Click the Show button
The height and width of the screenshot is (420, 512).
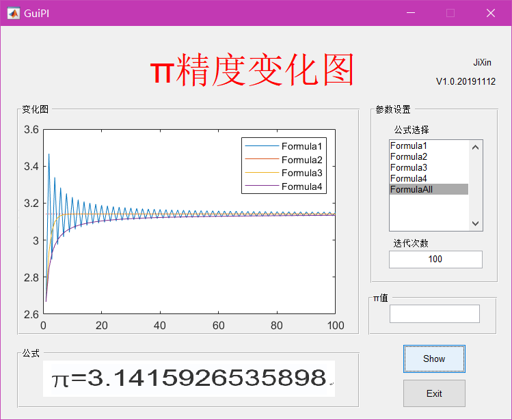point(434,359)
